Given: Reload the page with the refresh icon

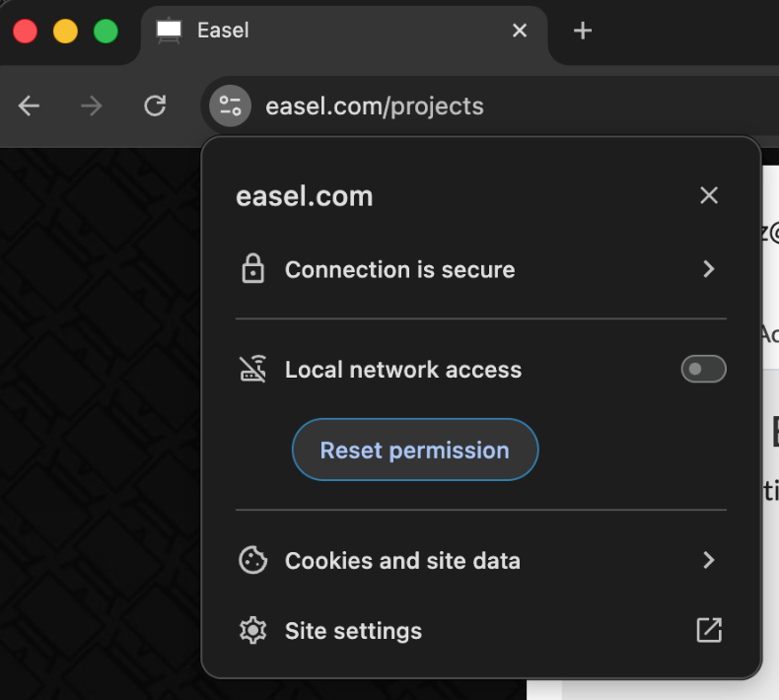Looking at the screenshot, I should [x=155, y=105].
